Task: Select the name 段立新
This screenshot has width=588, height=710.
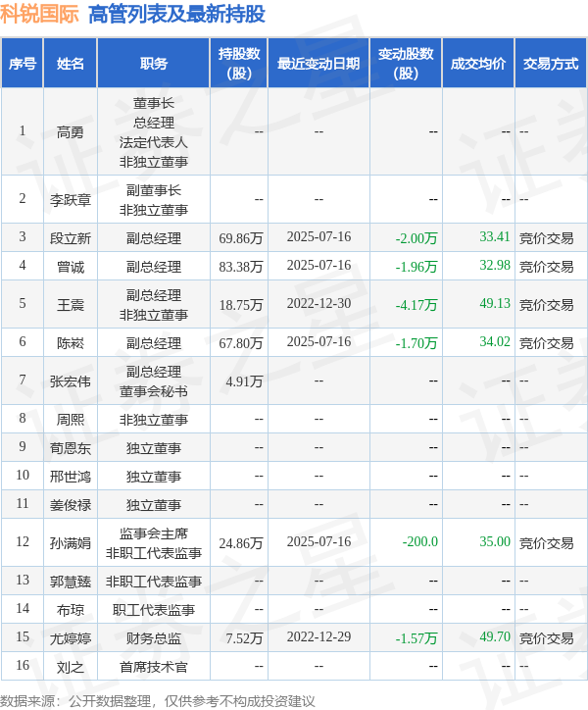Action: pos(71,238)
